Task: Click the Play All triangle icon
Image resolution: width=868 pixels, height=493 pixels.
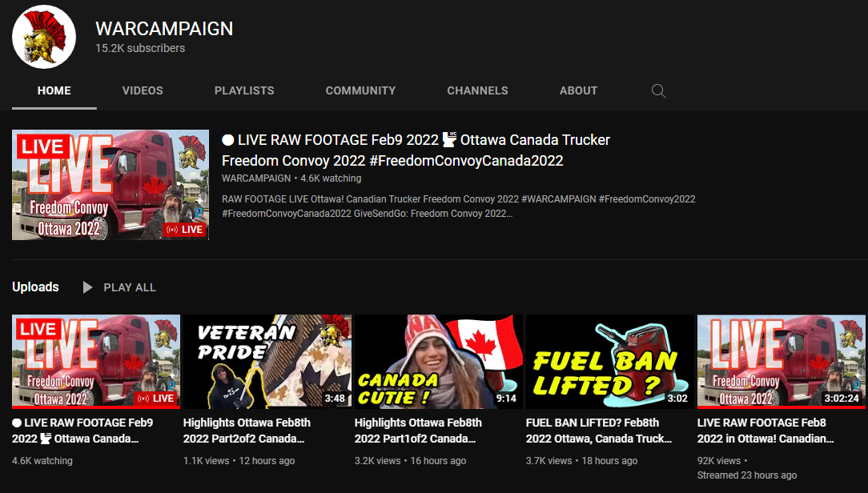Action: click(x=87, y=287)
